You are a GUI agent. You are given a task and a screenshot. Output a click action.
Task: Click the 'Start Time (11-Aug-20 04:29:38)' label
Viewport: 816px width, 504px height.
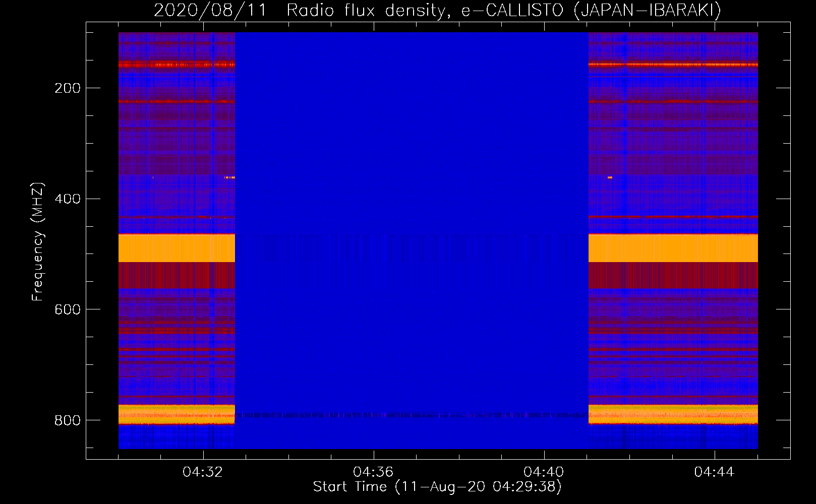[x=437, y=487]
